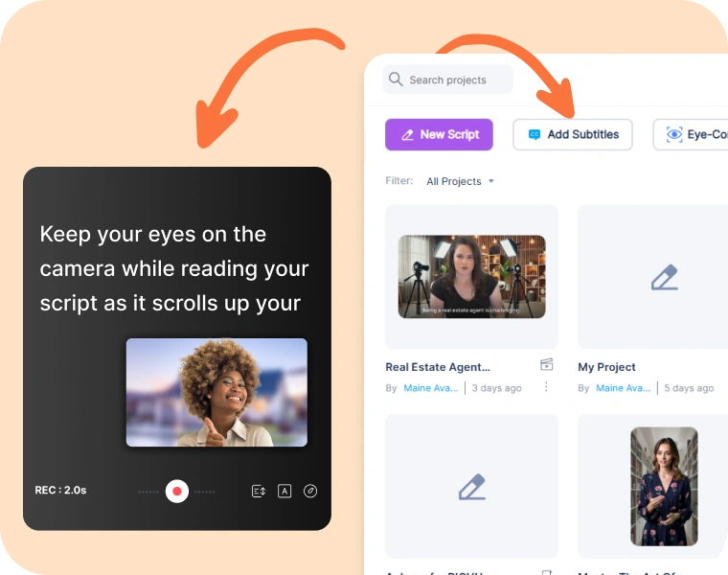Viewport: 728px width, 575px height.
Task: Open Maine Ava link under Real Estate Agent
Action: click(430, 388)
